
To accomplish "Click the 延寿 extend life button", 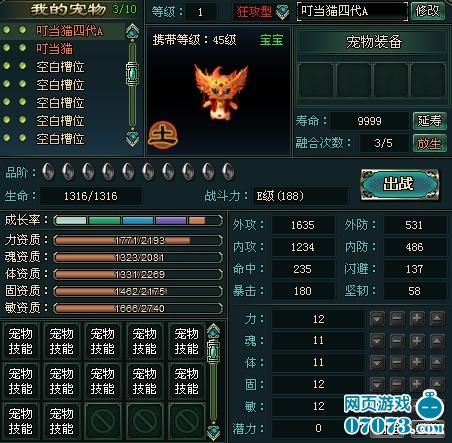I will 429,121.
